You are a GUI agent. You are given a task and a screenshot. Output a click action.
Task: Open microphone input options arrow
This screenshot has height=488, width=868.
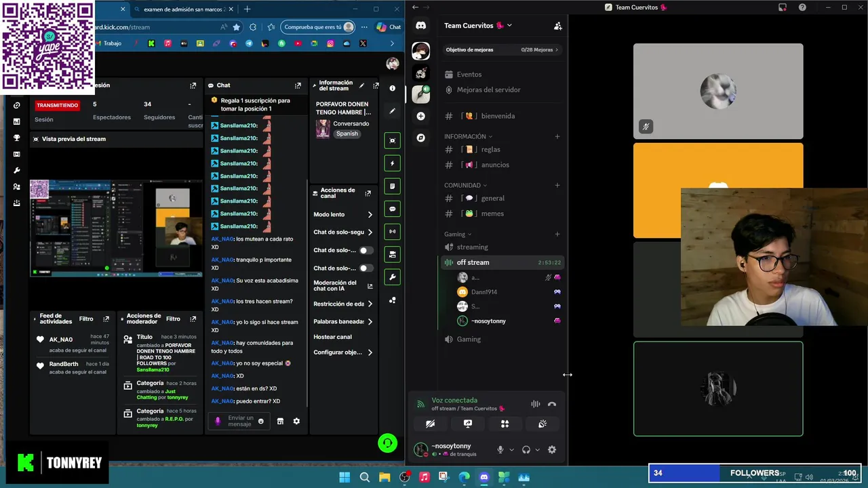tap(511, 449)
